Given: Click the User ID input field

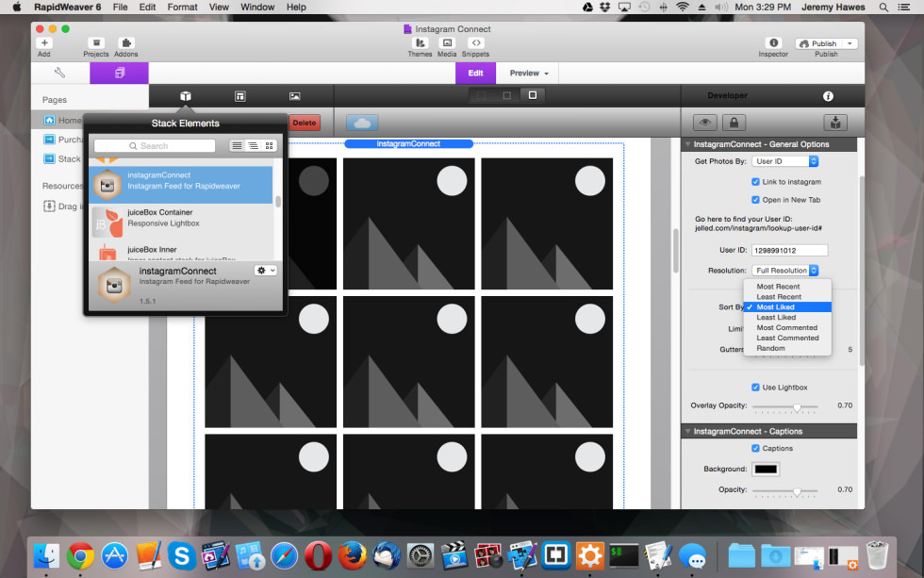Looking at the screenshot, I should click(790, 250).
